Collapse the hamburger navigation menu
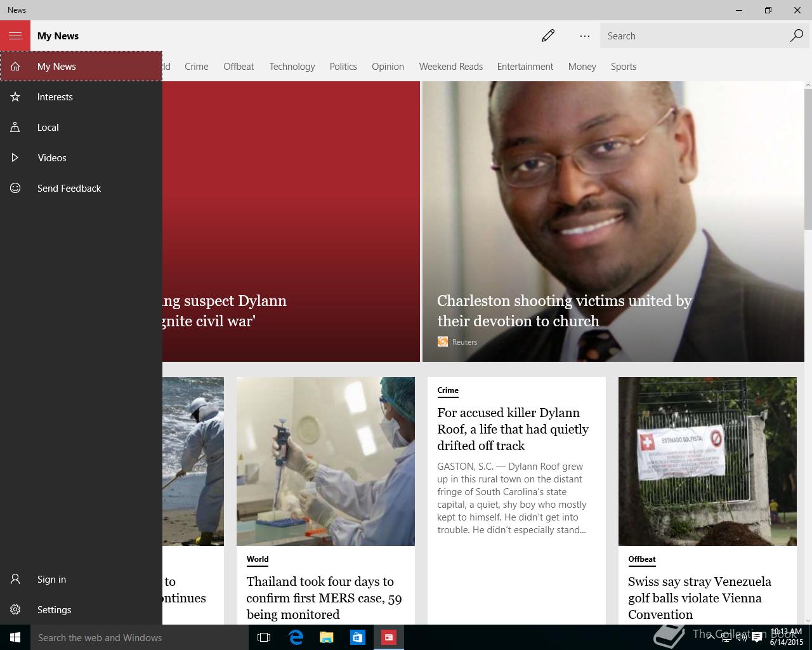The image size is (812, 650). [15, 36]
